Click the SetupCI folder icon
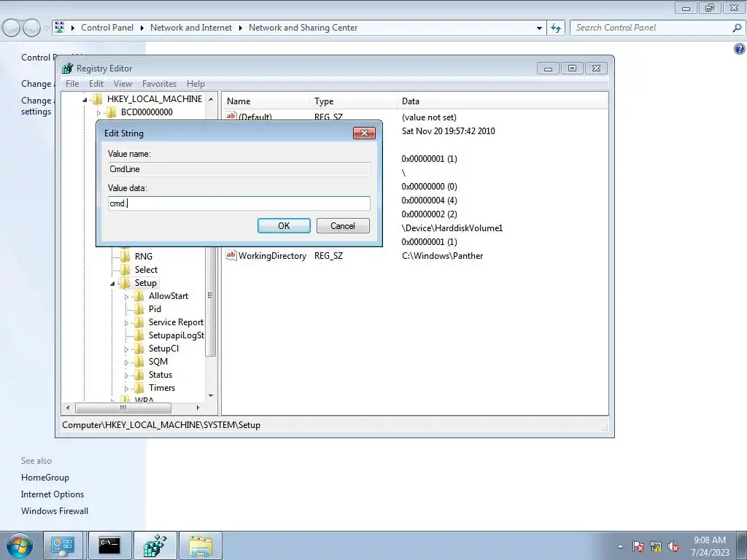The height and width of the screenshot is (560, 747). (139, 349)
